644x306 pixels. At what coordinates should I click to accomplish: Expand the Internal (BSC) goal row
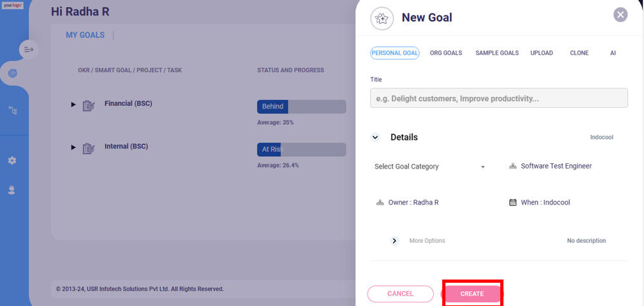[73, 147]
